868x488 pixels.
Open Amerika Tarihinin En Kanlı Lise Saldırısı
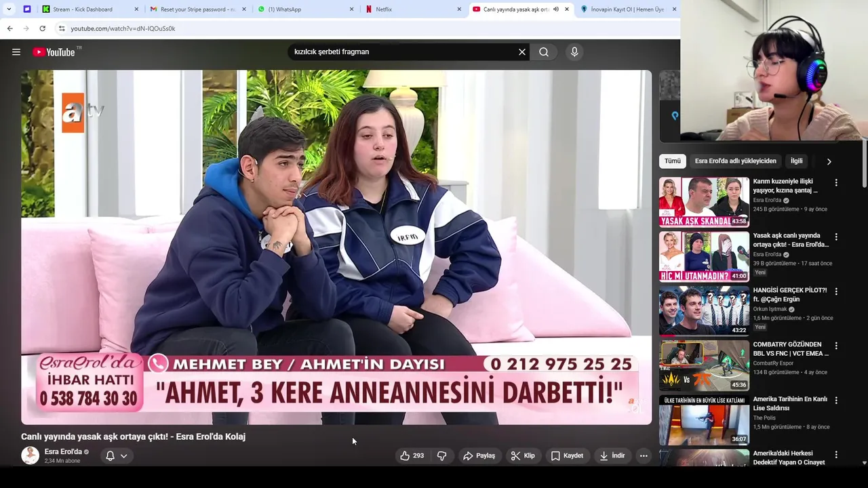(790, 404)
